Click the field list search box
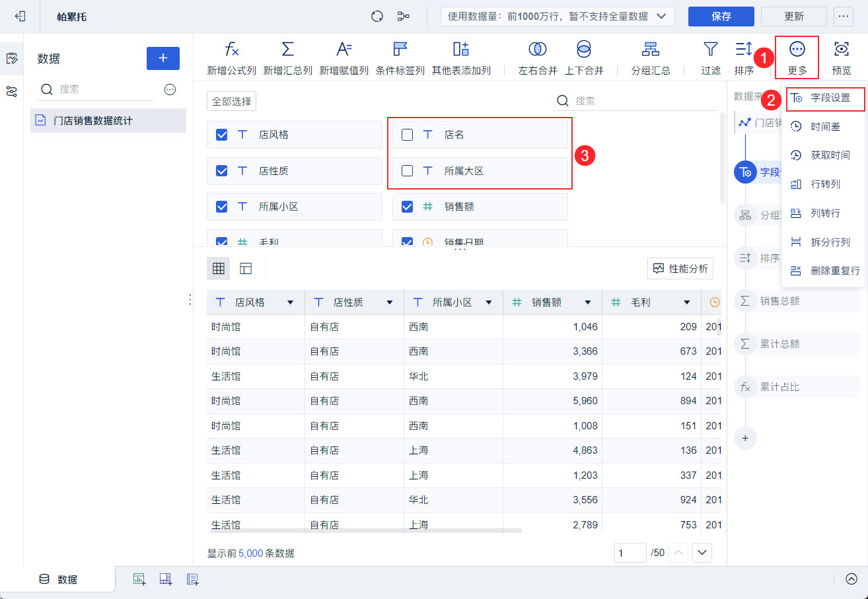Image resolution: width=868 pixels, height=599 pixels. pos(635,101)
